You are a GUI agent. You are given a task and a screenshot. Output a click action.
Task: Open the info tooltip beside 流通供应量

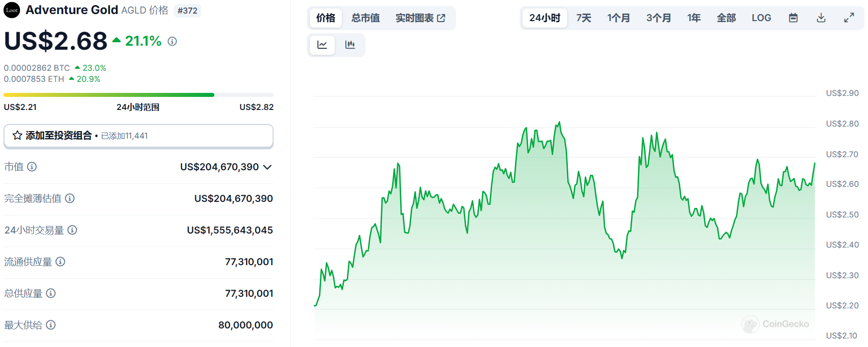click(x=60, y=262)
